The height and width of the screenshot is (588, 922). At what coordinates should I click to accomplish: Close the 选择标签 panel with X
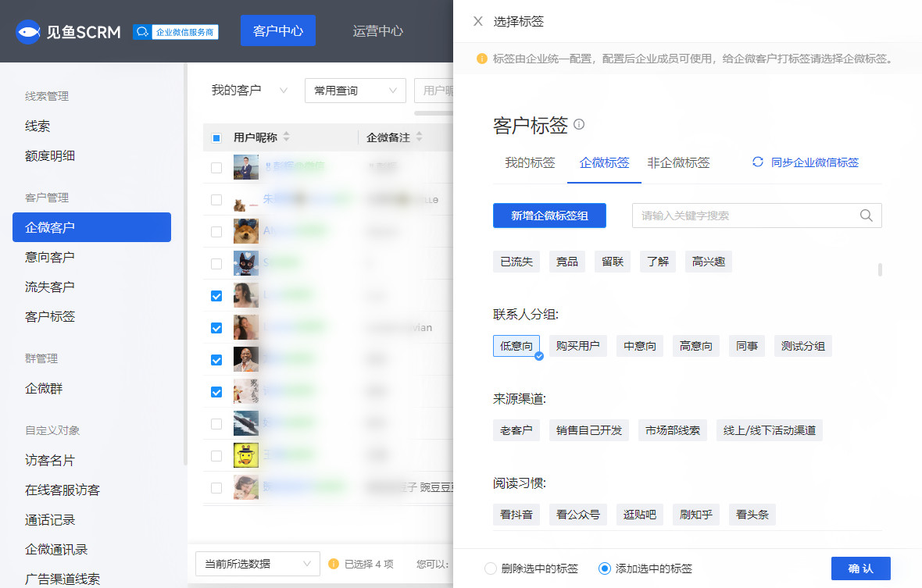[x=478, y=21]
